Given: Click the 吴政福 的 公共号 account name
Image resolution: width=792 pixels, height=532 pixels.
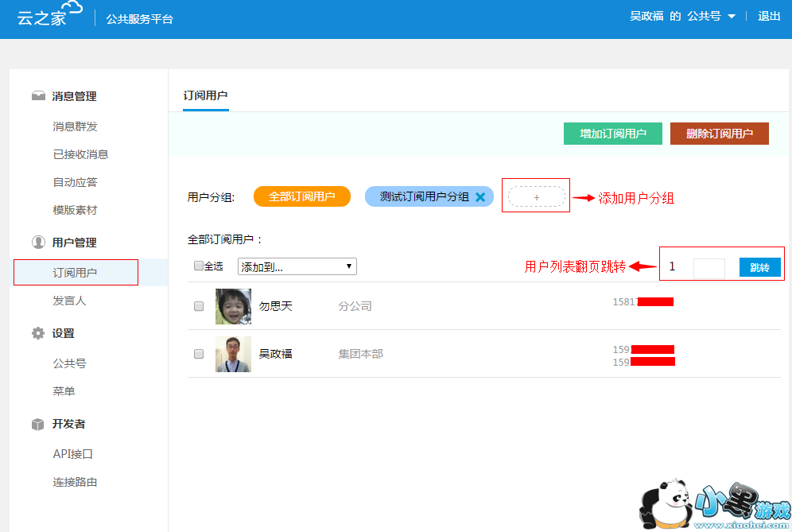Looking at the screenshot, I should point(675,16).
